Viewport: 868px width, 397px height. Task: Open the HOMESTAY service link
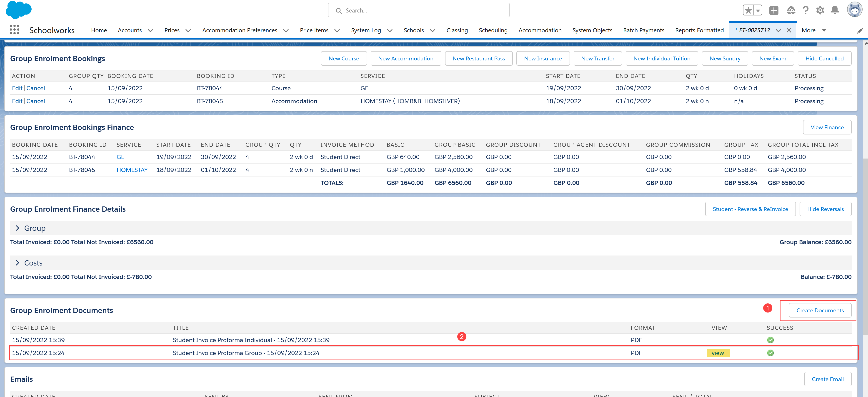132,170
